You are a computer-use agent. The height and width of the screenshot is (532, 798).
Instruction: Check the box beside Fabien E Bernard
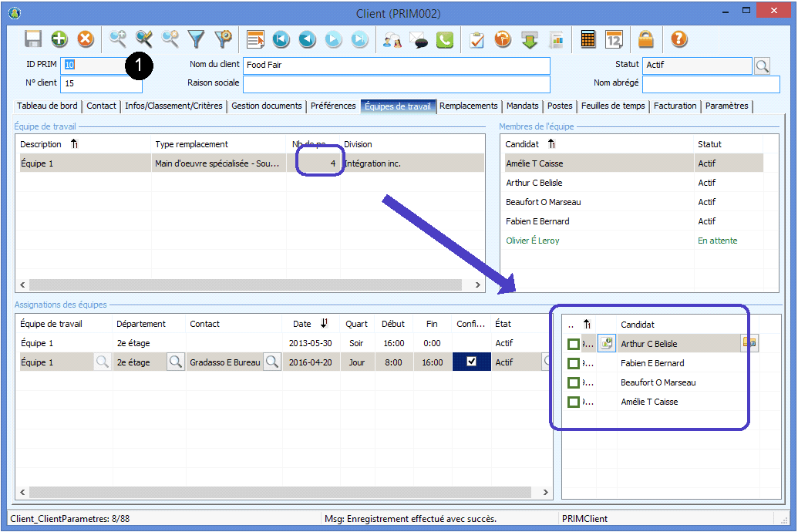574,363
